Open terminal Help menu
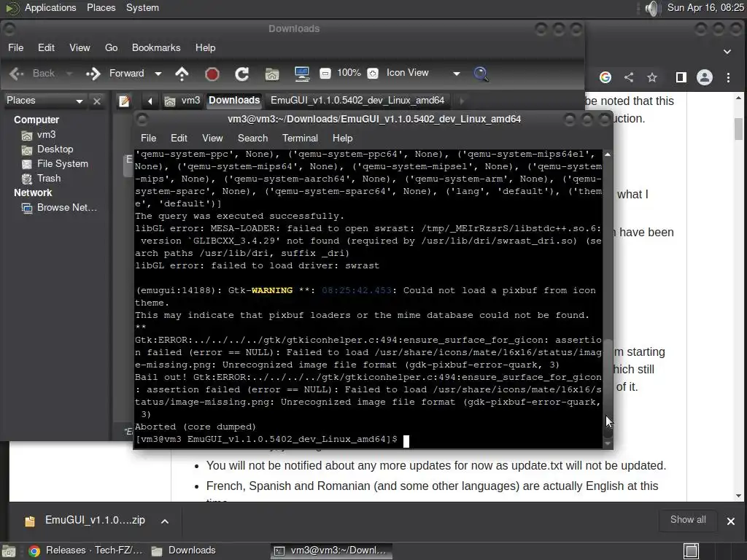Viewport: 747px width, 560px height. [x=343, y=138]
